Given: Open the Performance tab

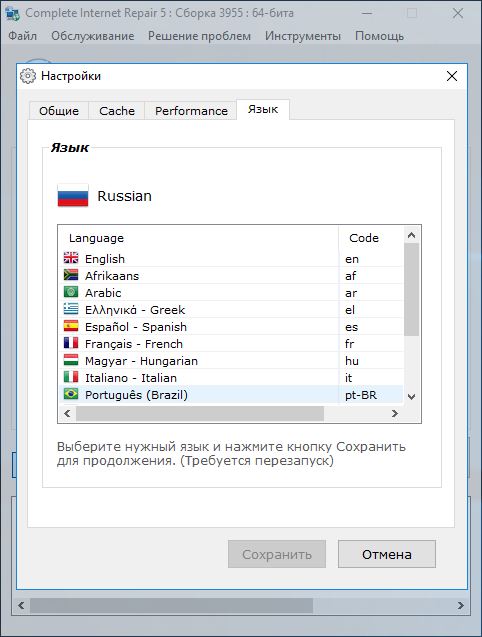Looking at the screenshot, I should click(x=191, y=111).
